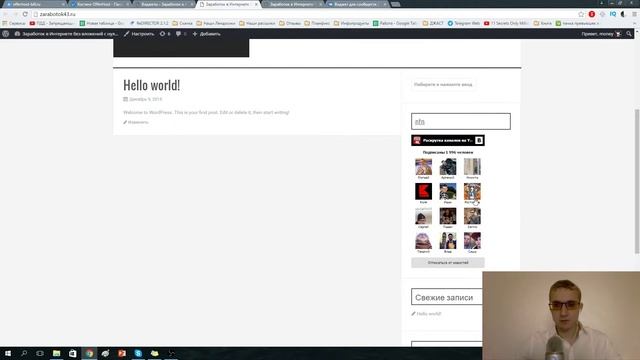
Task: Open Hello world! link under Свежие записи
Action: point(429,314)
